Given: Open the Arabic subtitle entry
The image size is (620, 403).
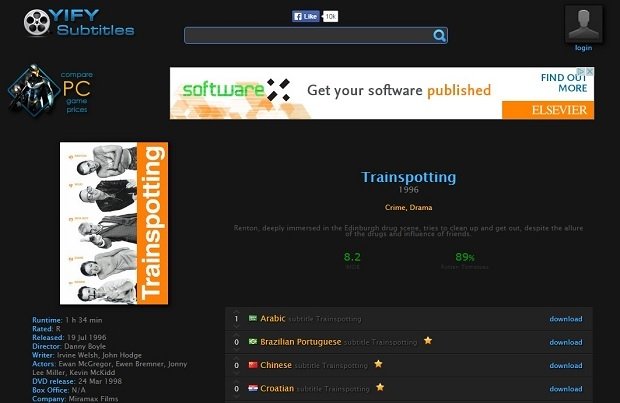Looking at the screenshot, I should 311,318.
